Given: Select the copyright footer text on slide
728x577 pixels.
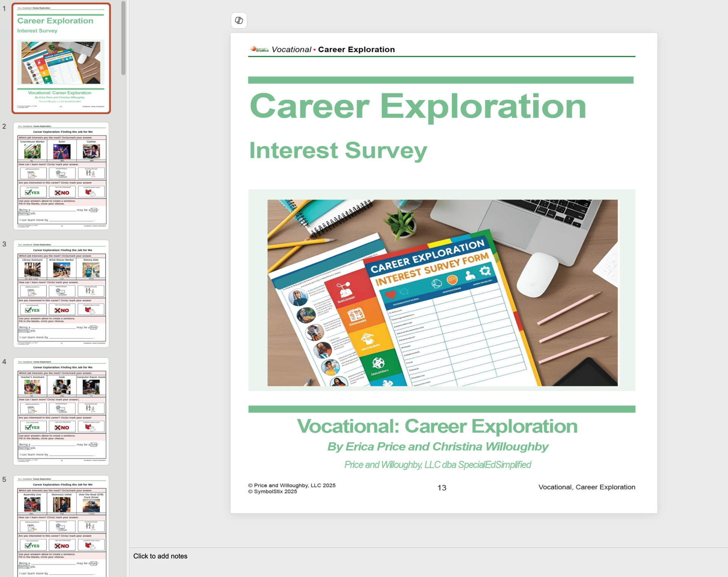Looking at the screenshot, I should 291,488.
